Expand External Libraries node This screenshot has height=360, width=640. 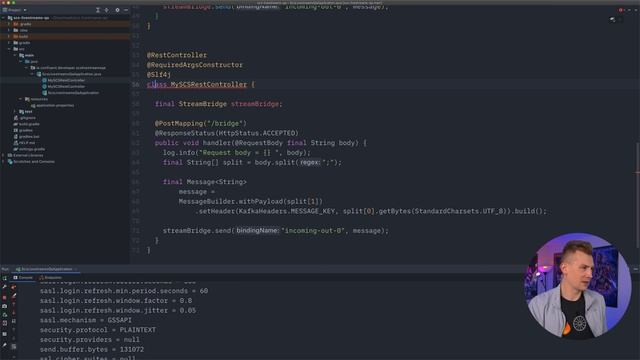(4, 156)
